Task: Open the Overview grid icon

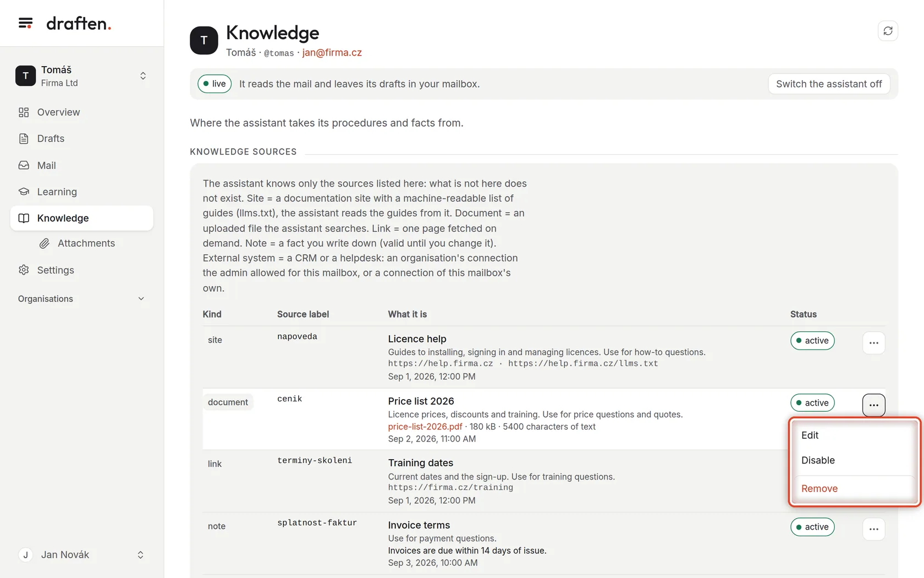Action: (x=24, y=112)
